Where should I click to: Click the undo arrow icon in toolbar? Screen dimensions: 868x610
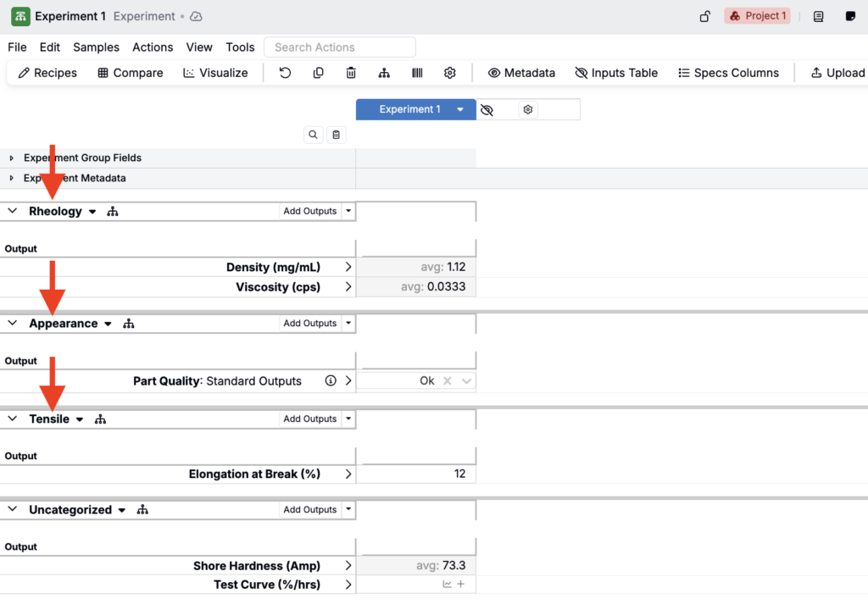pos(285,73)
